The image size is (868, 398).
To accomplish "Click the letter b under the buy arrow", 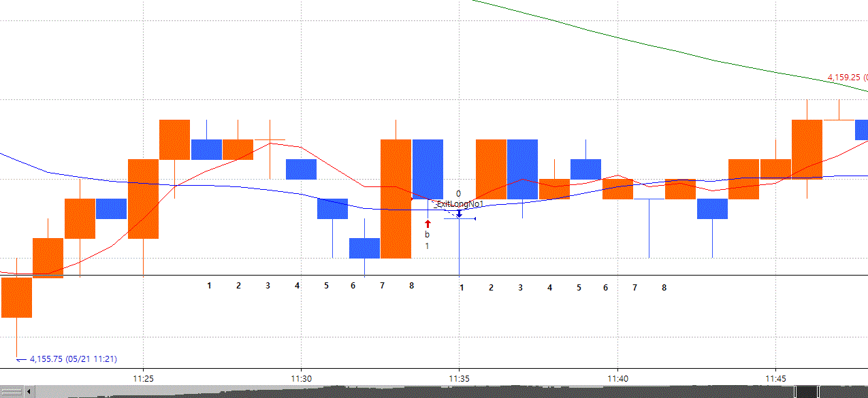I will [x=428, y=235].
